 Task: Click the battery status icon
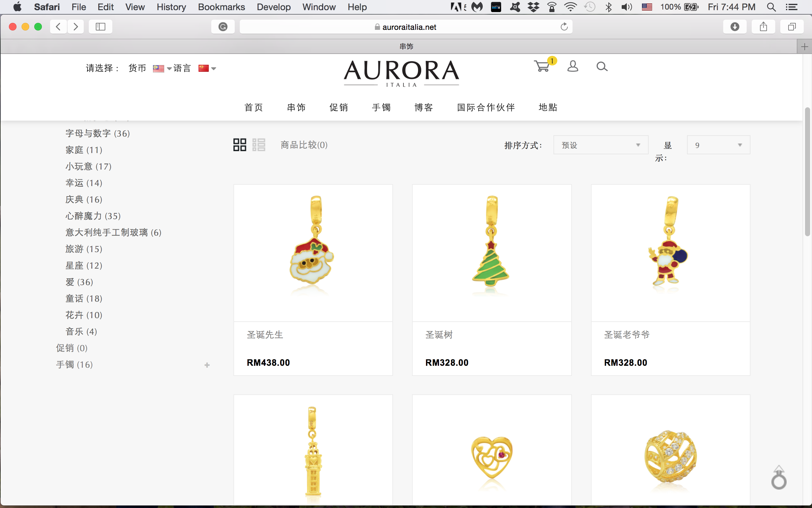tap(691, 7)
